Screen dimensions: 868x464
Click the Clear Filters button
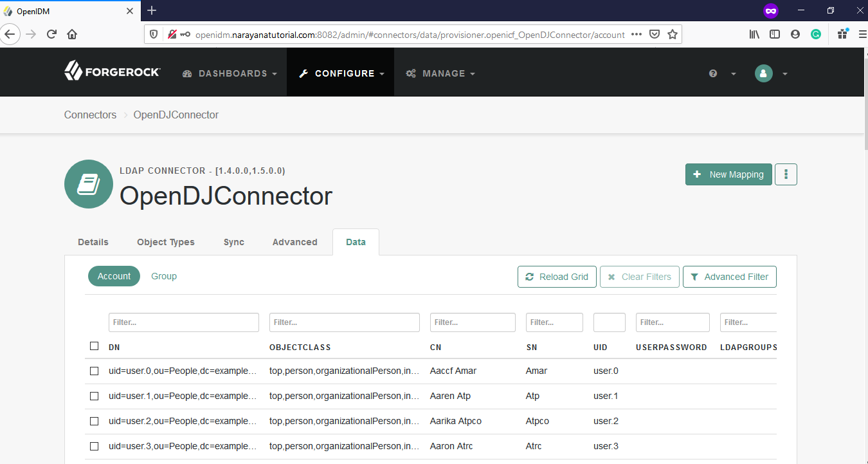pos(640,277)
